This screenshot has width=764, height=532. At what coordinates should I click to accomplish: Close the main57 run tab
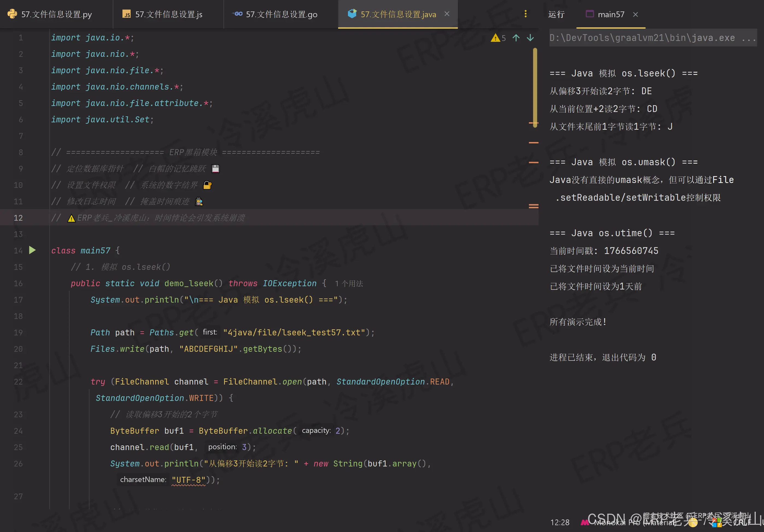635,14
